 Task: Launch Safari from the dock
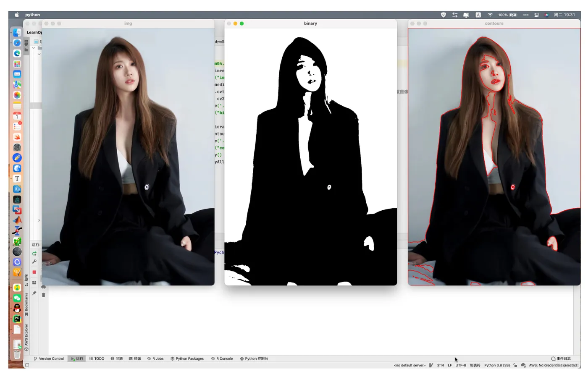click(x=17, y=43)
